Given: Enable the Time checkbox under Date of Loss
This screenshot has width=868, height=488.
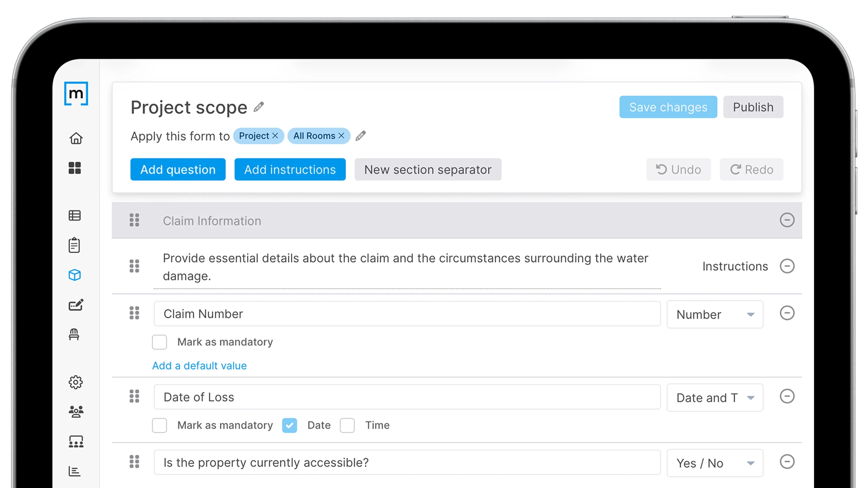Looking at the screenshot, I should click(347, 425).
